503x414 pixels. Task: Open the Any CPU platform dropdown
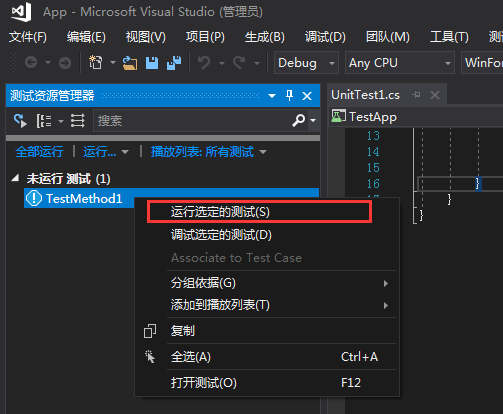click(399, 62)
